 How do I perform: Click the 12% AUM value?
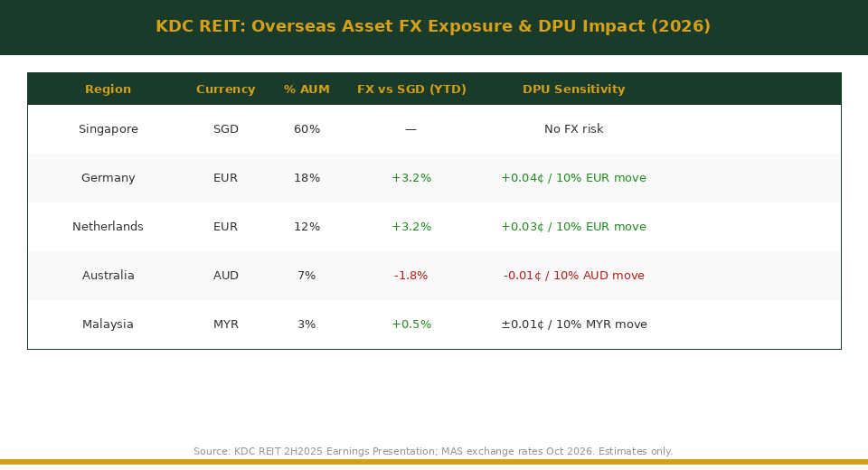pos(307,227)
